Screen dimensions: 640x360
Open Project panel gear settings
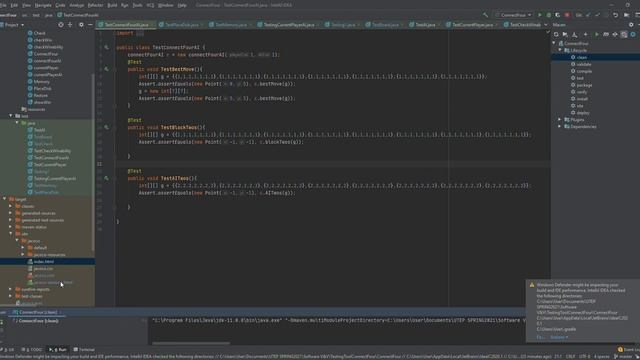point(81,25)
